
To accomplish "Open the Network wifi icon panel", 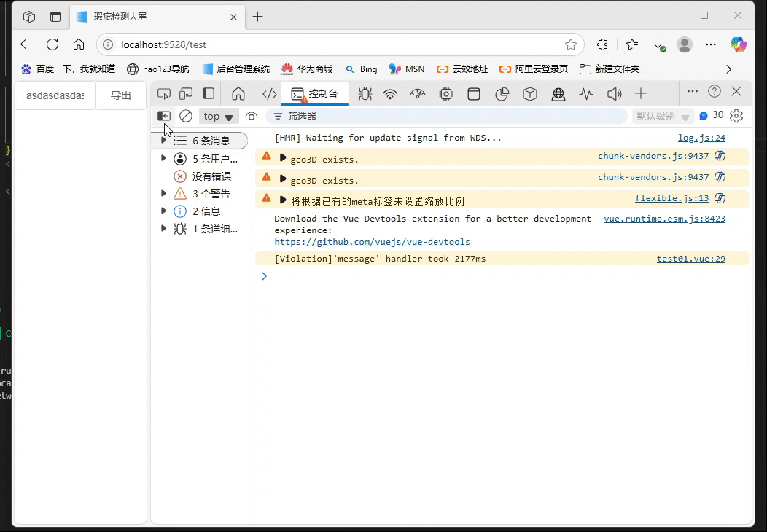I will 390,93.
